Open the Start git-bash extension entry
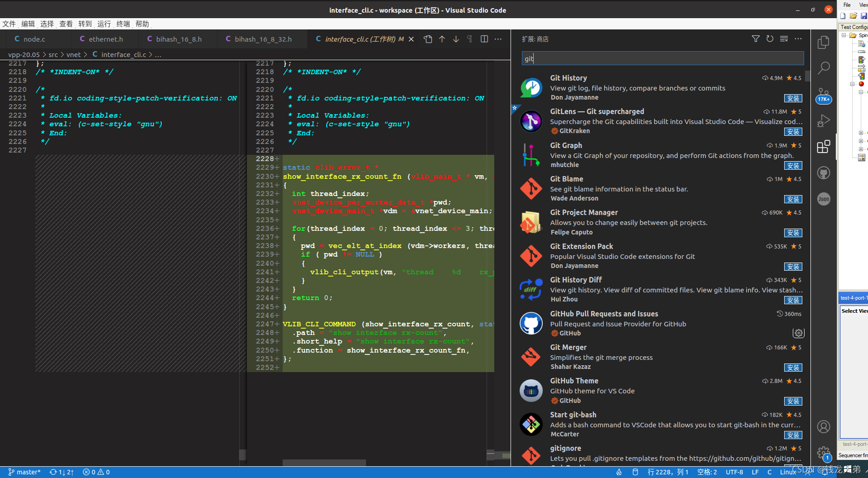 (661, 425)
